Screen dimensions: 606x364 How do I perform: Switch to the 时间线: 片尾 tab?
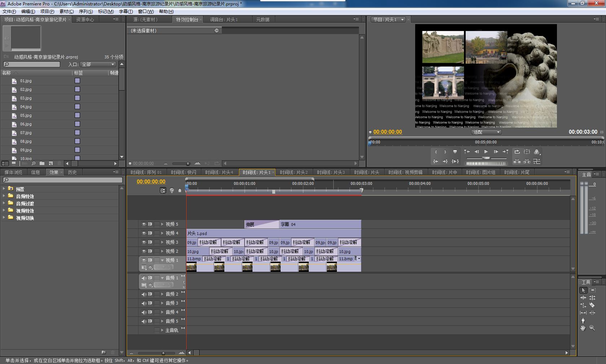pos(517,172)
